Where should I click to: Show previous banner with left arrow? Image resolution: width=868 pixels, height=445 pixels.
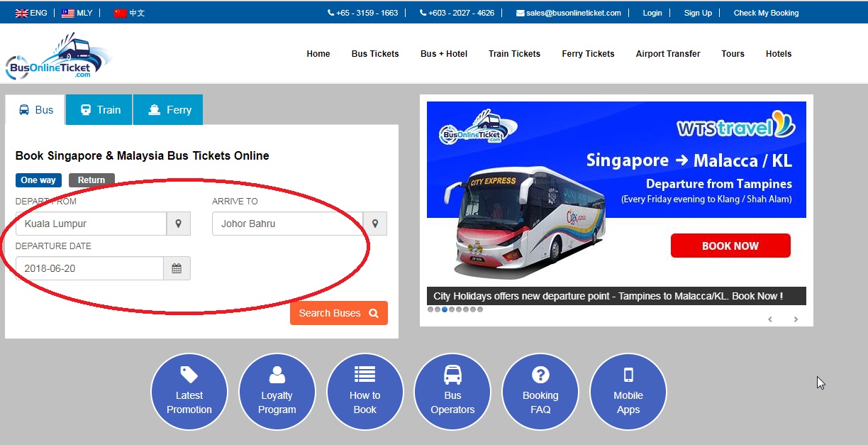click(x=770, y=319)
